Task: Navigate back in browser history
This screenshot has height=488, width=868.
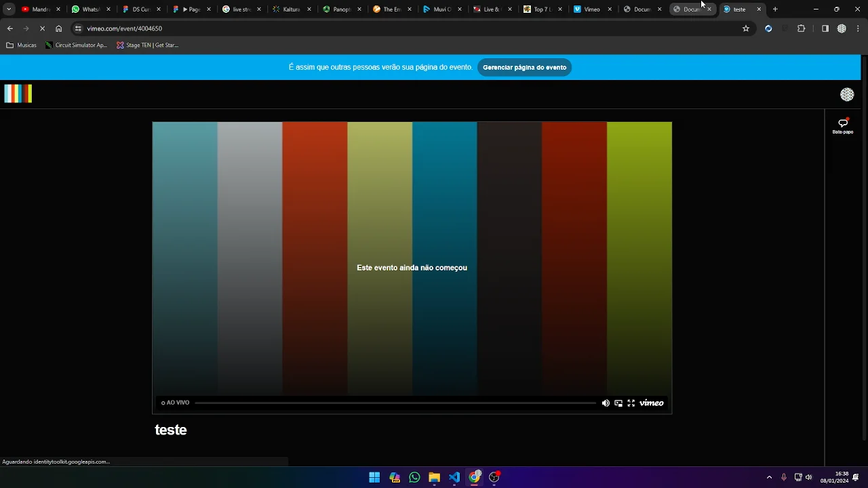Action: (9, 28)
